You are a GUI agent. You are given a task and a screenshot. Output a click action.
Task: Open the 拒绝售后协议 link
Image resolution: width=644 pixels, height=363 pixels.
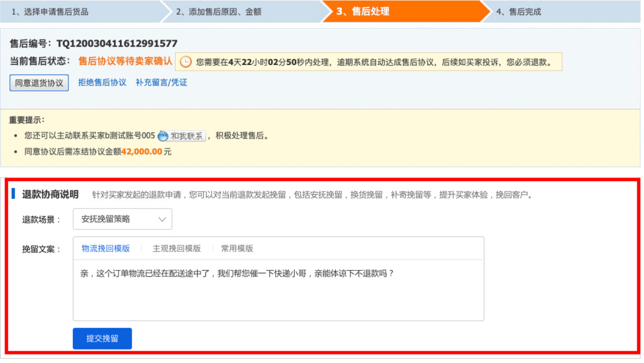[x=102, y=82]
